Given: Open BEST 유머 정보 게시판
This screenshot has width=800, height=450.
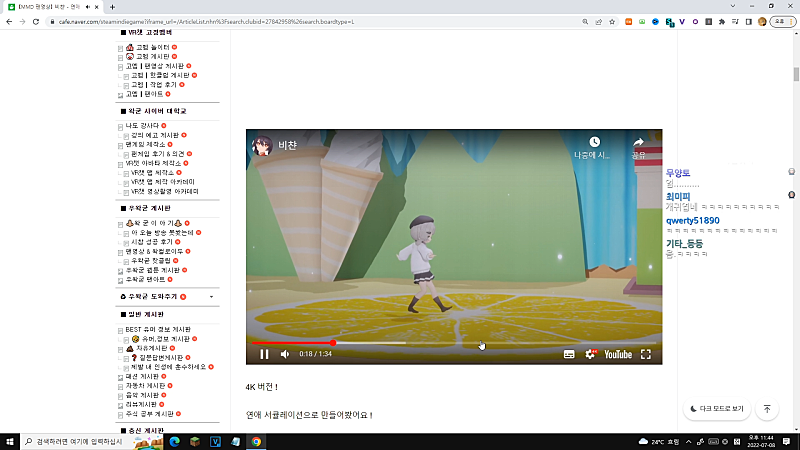Looking at the screenshot, I should 158,329.
